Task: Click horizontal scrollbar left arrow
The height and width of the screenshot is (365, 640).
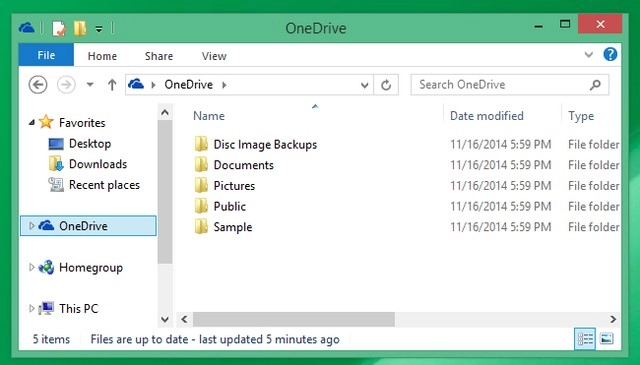Action: (x=184, y=319)
